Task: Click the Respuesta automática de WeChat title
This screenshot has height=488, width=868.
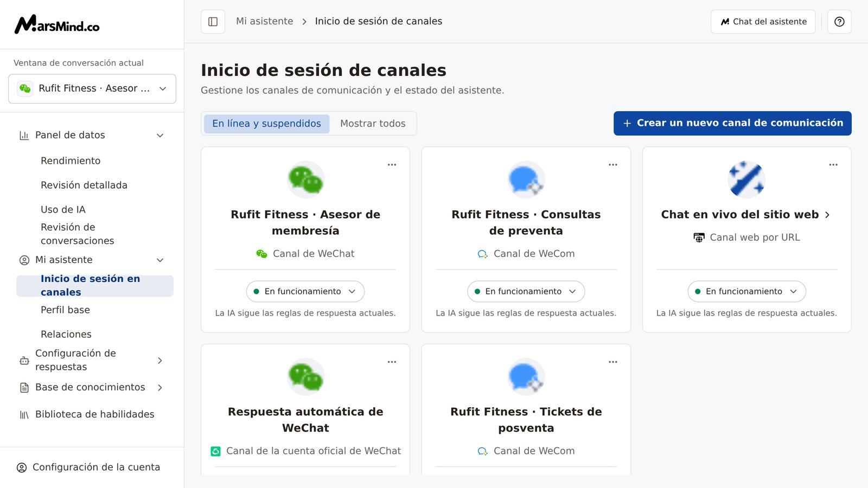Action: [305, 420]
